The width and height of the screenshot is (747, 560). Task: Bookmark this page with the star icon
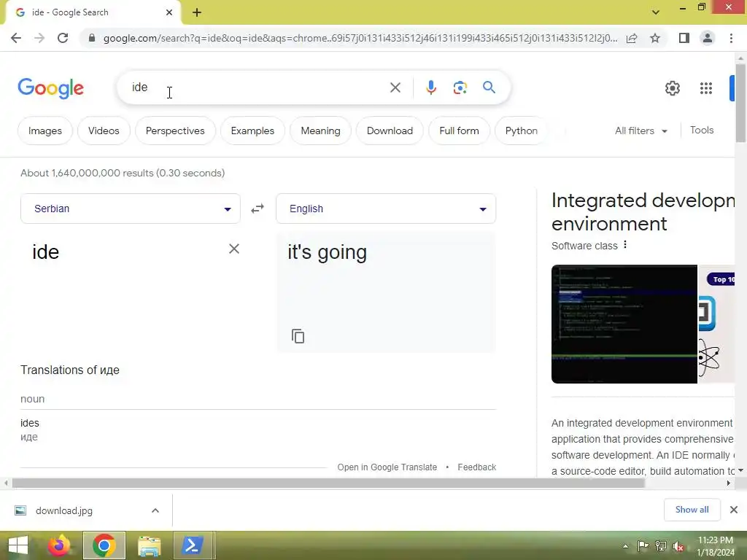click(655, 38)
